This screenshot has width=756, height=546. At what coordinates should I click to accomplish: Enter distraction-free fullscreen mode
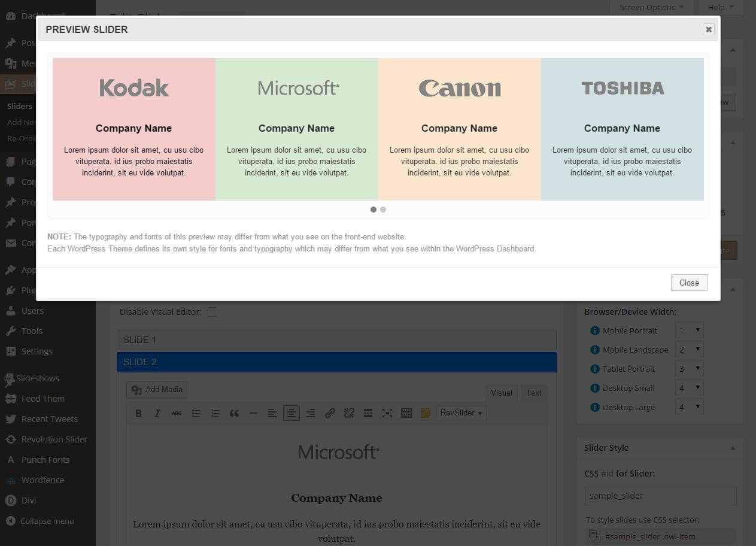coord(387,412)
